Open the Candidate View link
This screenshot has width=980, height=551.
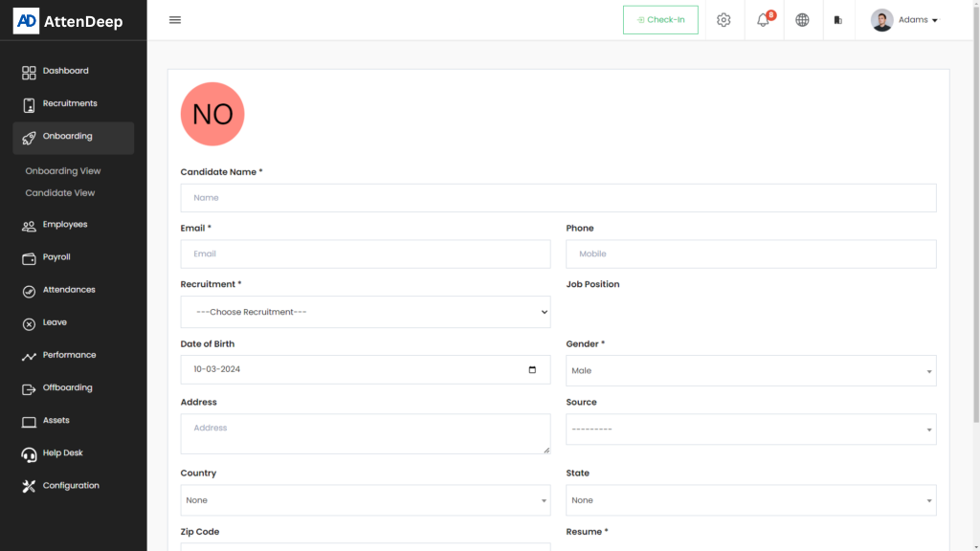[x=60, y=193]
